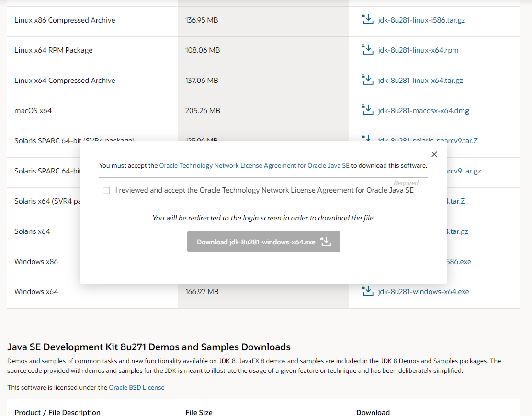Click 'Download' column header at bottom
Image resolution: width=532 pixels, height=416 pixels.
[373, 412]
